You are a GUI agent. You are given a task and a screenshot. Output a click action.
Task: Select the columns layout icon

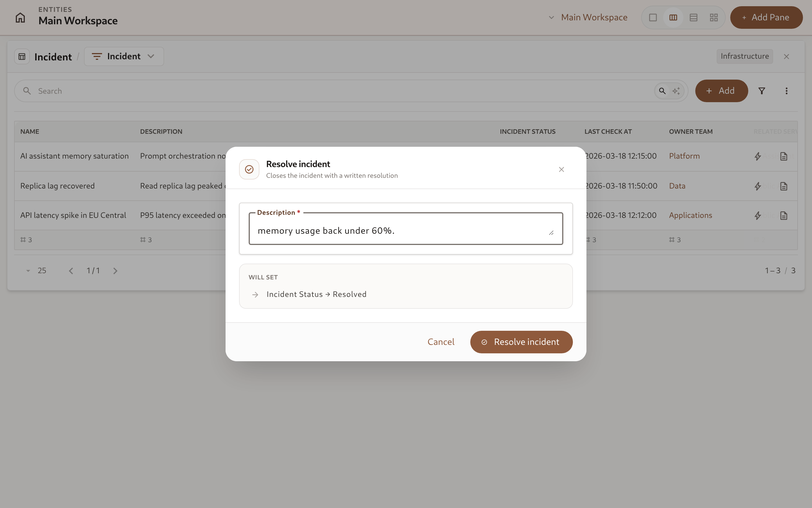pyautogui.click(x=673, y=17)
